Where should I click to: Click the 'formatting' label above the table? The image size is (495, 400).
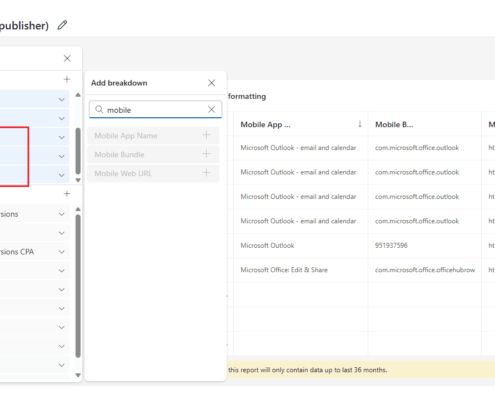coord(247,96)
